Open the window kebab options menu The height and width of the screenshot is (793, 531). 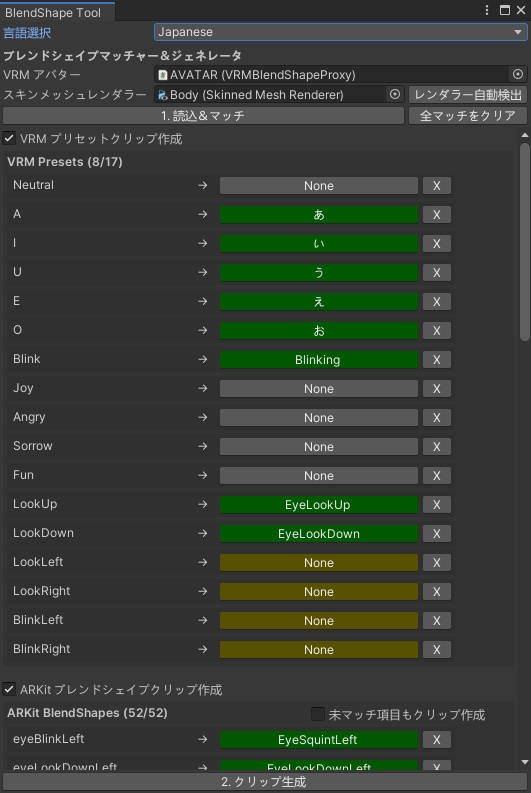486,10
